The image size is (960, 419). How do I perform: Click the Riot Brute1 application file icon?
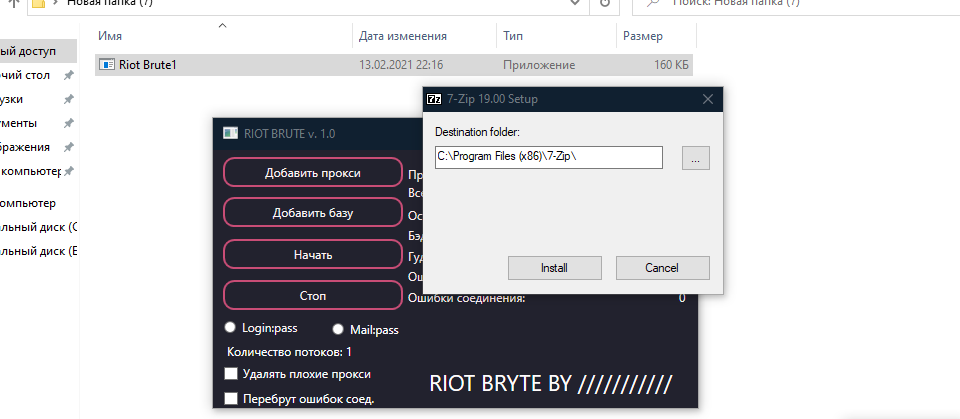107,64
